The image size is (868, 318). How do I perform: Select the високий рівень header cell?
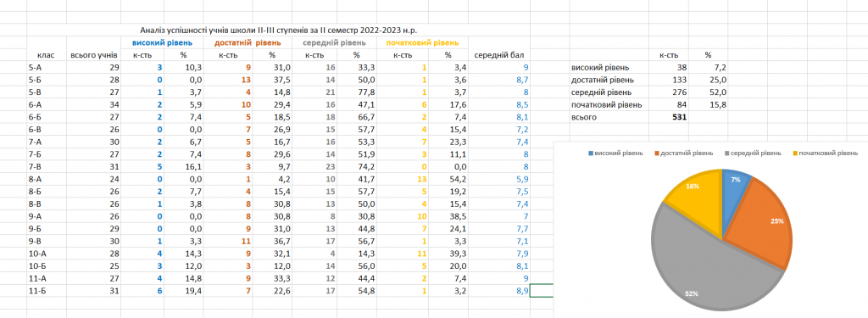(162, 42)
